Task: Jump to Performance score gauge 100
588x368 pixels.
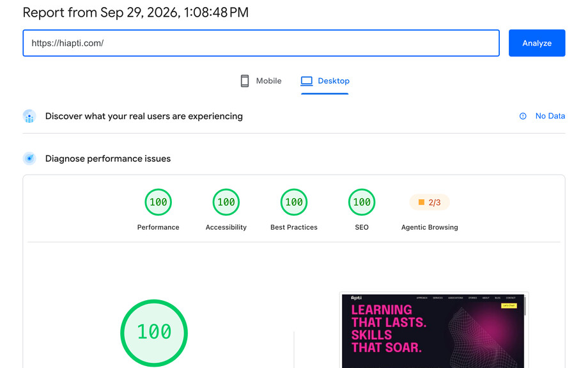Action: click(159, 202)
